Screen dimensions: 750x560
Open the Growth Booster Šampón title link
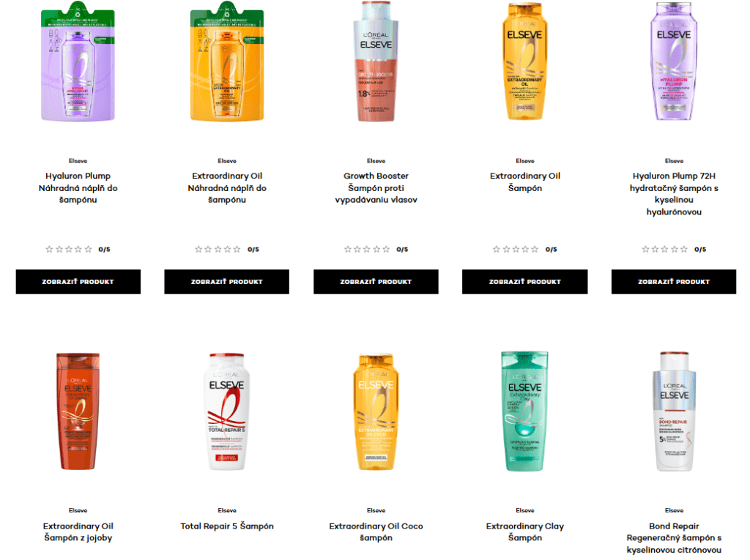[x=376, y=188]
